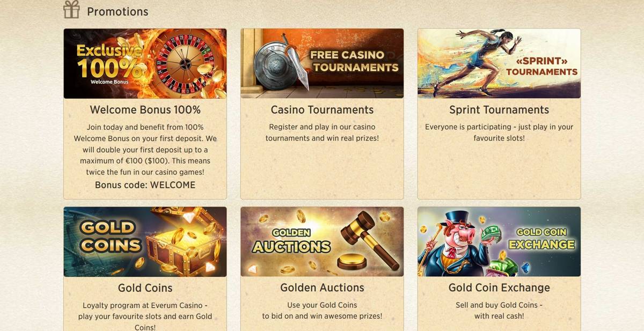
Task: Click the Gold Coins title
Action: (x=145, y=288)
